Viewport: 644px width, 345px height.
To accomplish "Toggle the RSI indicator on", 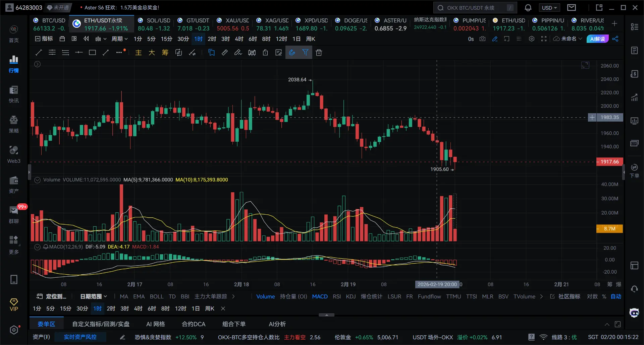I will 337,296.
